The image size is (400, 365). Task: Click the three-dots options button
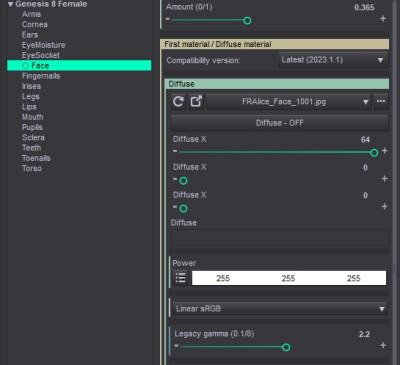click(381, 101)
